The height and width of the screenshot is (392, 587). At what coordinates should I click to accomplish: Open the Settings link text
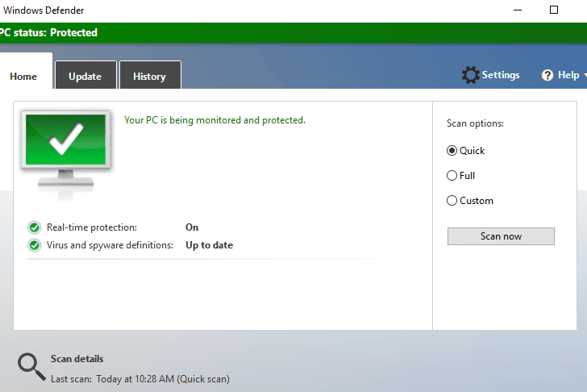point(501,75)
